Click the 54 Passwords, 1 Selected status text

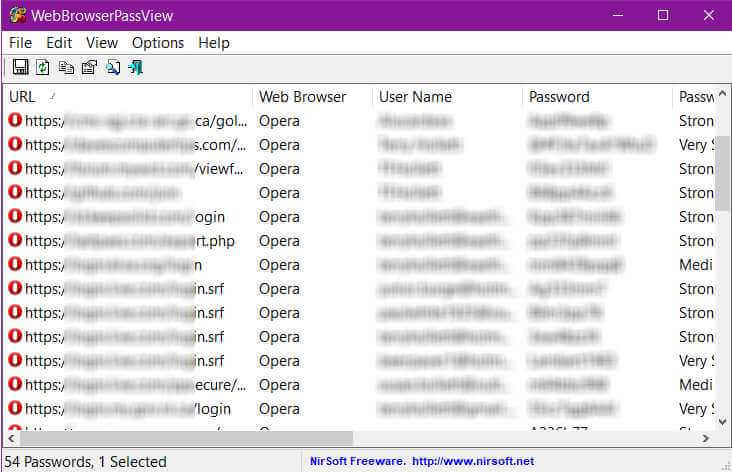tap(85, 462)
